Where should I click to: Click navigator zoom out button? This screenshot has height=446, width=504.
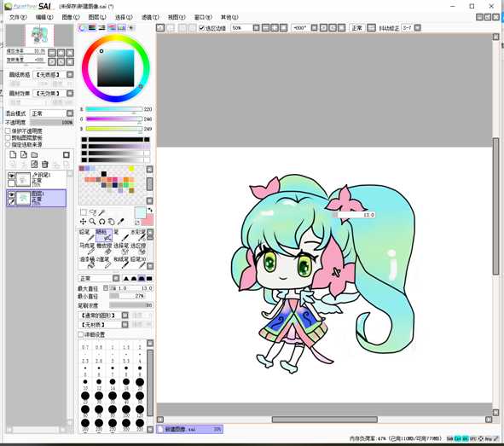click(x=52, y=52)
